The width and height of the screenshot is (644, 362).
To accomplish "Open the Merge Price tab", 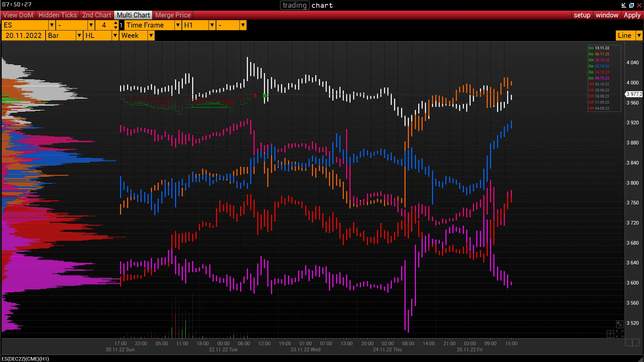I will click(173, 15).
